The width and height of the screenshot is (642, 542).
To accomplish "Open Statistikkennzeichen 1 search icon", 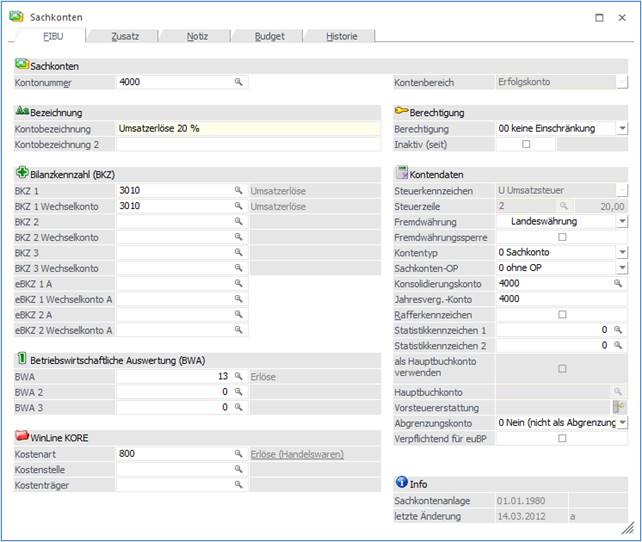I will [619, 329].
